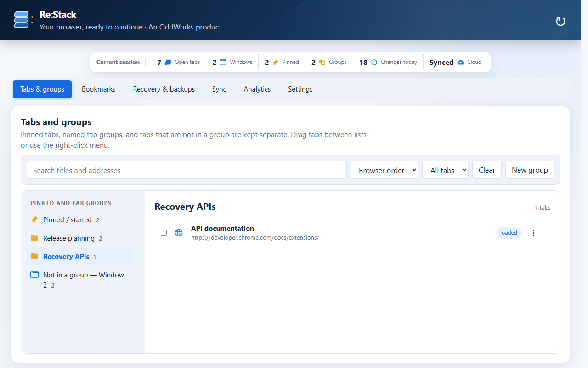Click the API documentation tab title
588x368 pixels.
[x=222, y=228]
